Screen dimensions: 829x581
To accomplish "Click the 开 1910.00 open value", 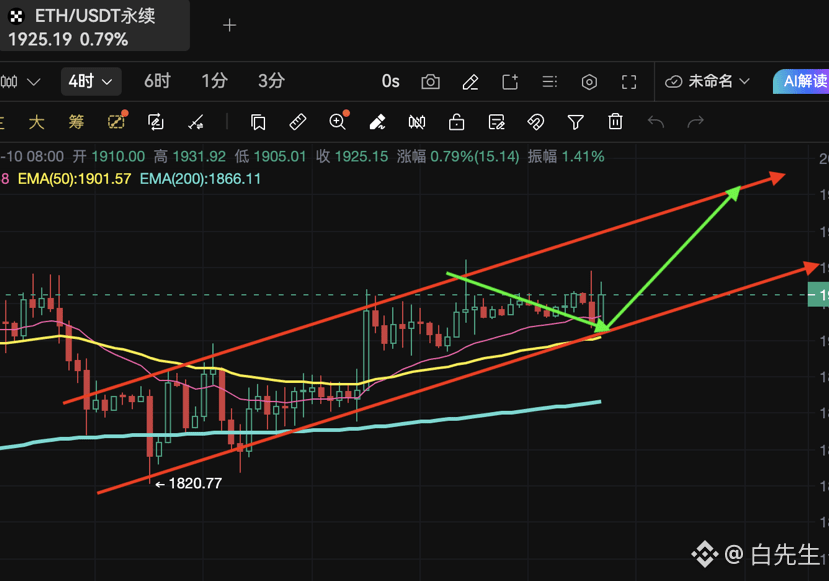I will pos(108,156).
